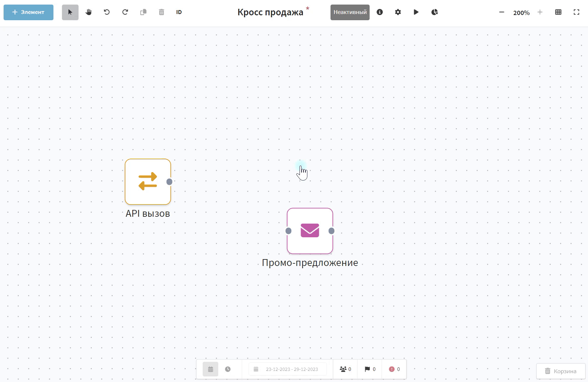Click output connector of Промо-предложение node
The width and height of the screenshot is (588, 382).
tap(331, 231)
